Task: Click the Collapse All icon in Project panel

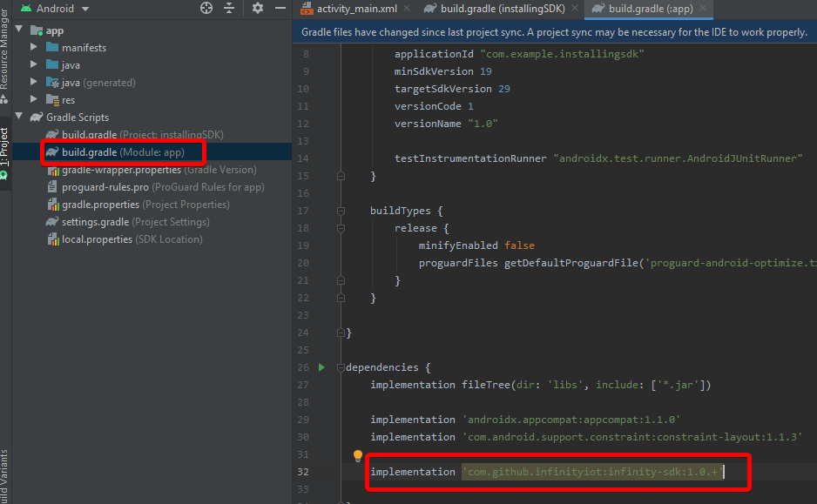Action: [x=229, y=8]
